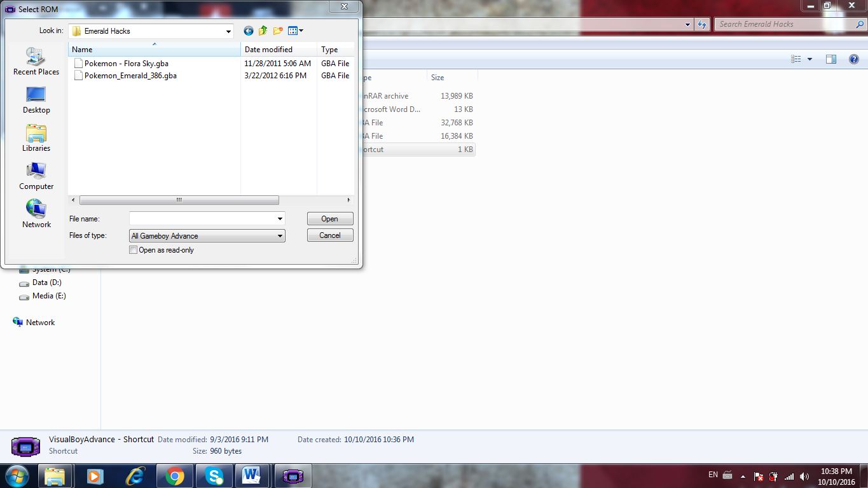Click the Explorer search magnifier icon
The width and height of the screenshot is (868, 488).
pyautogui.click(x=859, y=24)
